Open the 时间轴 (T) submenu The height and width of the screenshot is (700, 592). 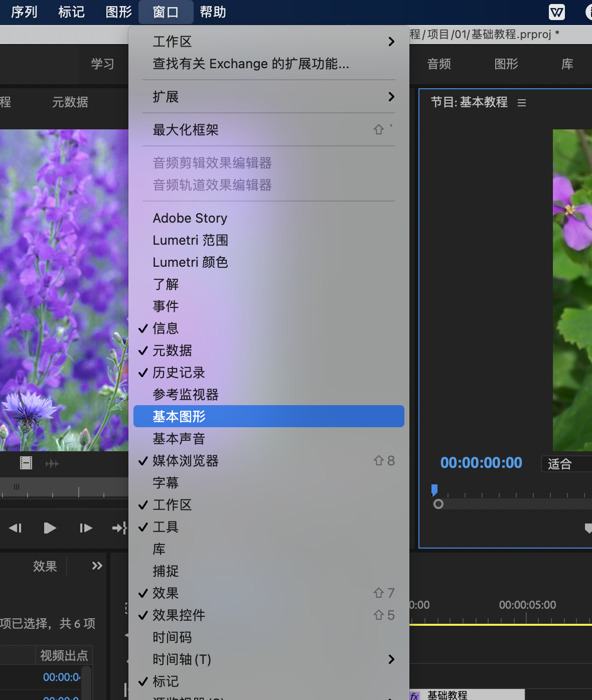tap(182, 659)
